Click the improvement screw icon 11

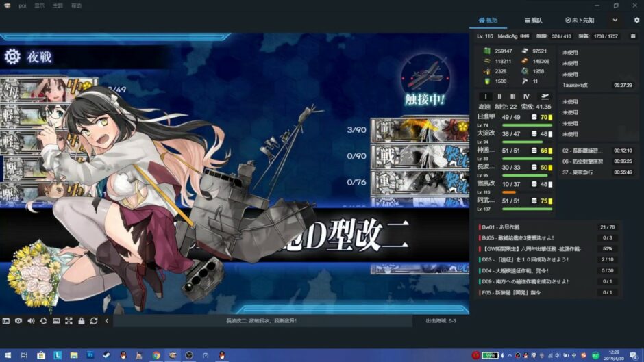pos(525,81)
